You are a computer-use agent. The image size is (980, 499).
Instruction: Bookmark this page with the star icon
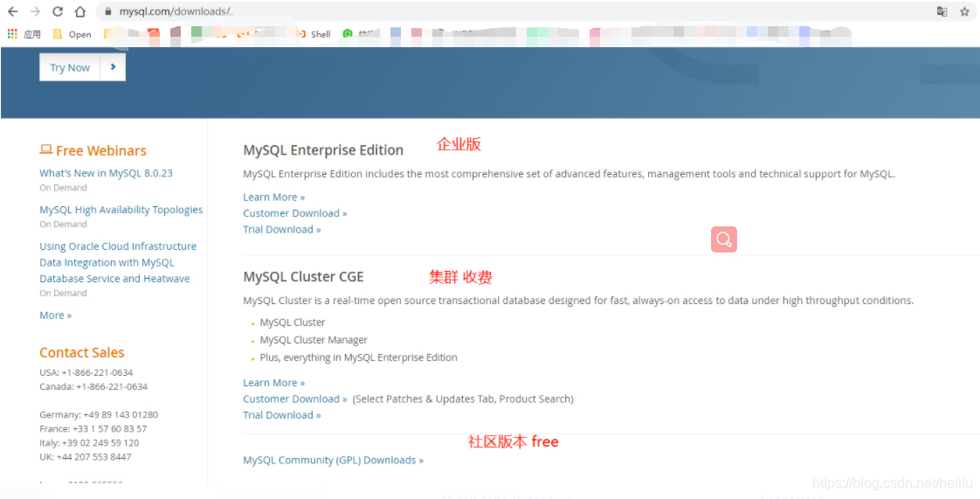(x=964, y=11)
